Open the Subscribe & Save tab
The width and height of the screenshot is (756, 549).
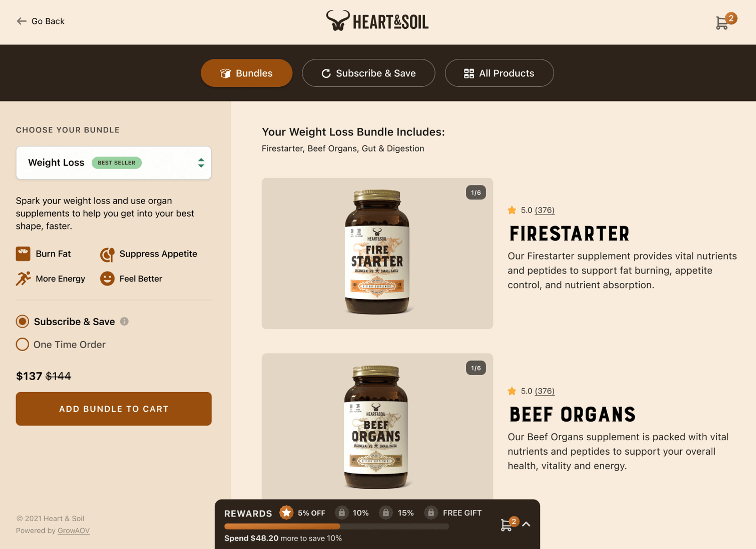(368, 73)
